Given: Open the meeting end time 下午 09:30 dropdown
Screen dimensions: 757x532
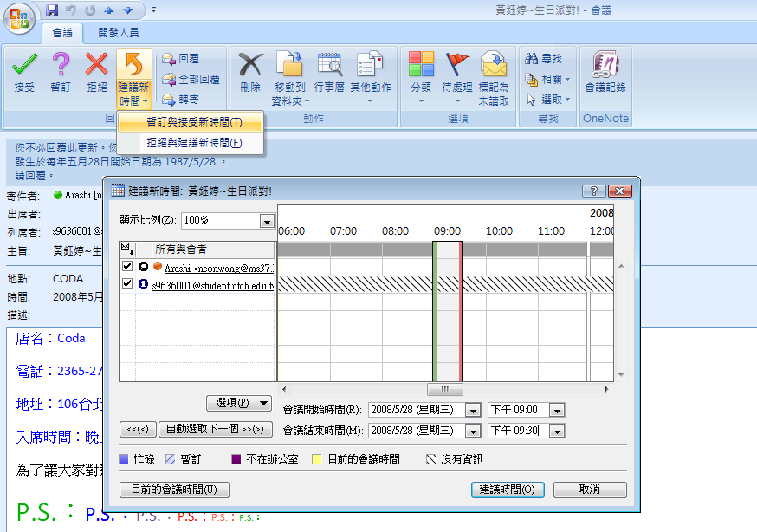Looking at the screenshot, I should pos(557,431).
